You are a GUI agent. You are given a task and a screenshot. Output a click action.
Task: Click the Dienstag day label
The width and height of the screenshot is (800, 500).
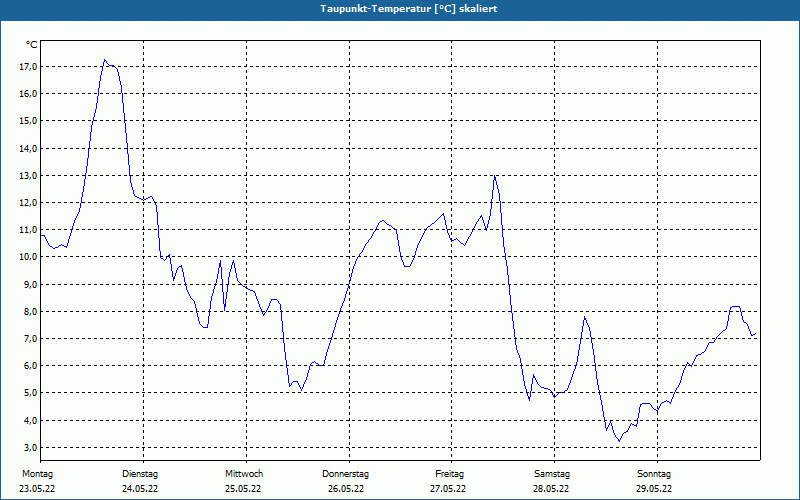(x=140, y=474)
